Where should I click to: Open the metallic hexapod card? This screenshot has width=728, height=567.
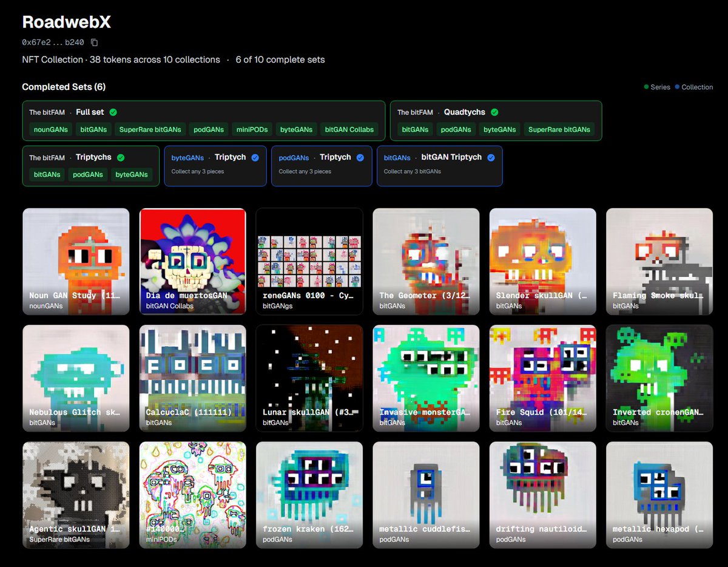click(x=659, y=495)
